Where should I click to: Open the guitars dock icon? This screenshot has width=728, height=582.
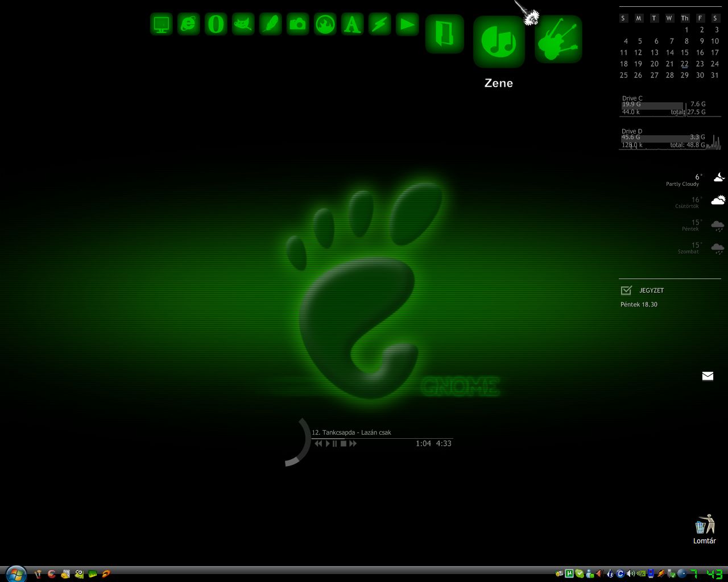[559, 39]
